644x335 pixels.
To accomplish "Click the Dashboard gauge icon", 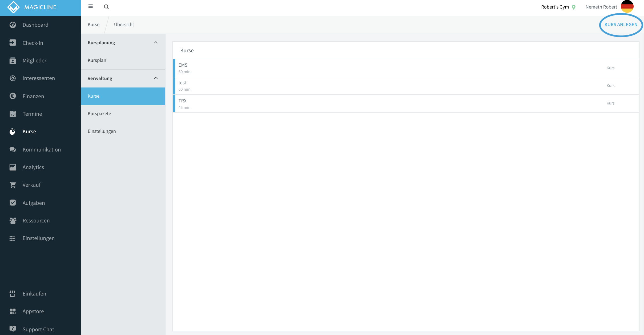I will click(x=13, y=25).
